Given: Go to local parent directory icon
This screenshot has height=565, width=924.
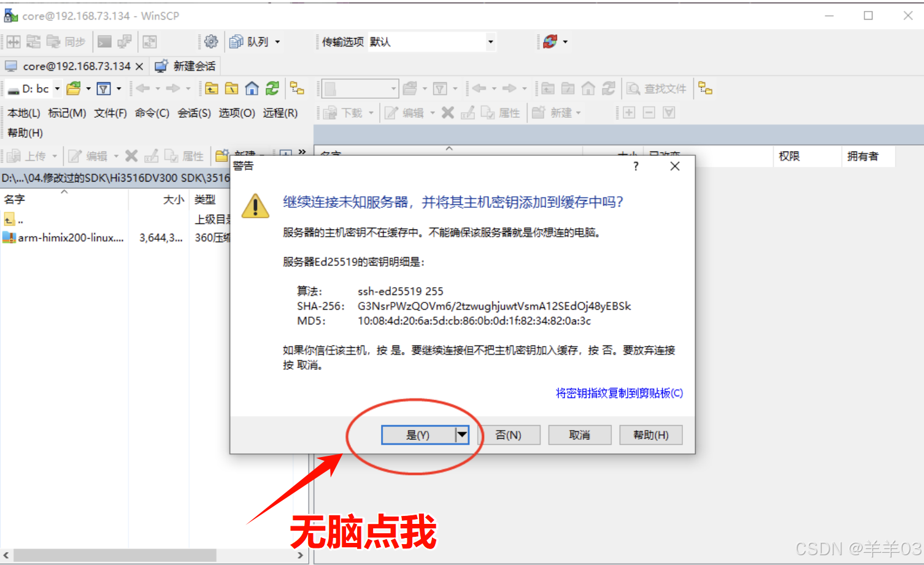Looking at the screenshot, I should [211, 89].
